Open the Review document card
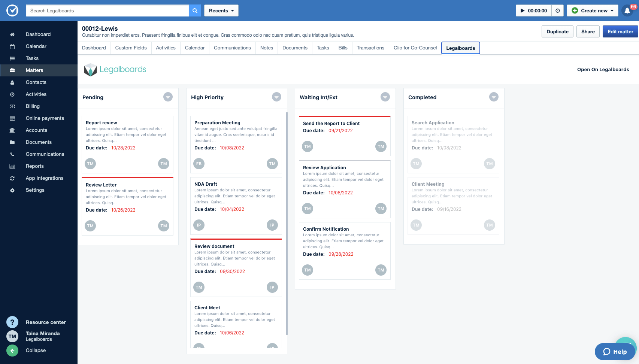The width and height of the screenshot is (639, 364). pos(236,268)
